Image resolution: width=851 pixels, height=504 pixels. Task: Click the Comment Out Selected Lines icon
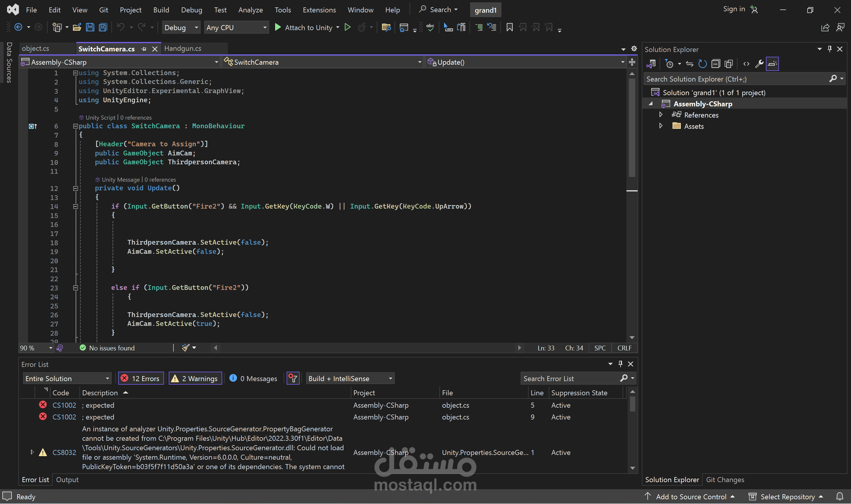[479, 27]
